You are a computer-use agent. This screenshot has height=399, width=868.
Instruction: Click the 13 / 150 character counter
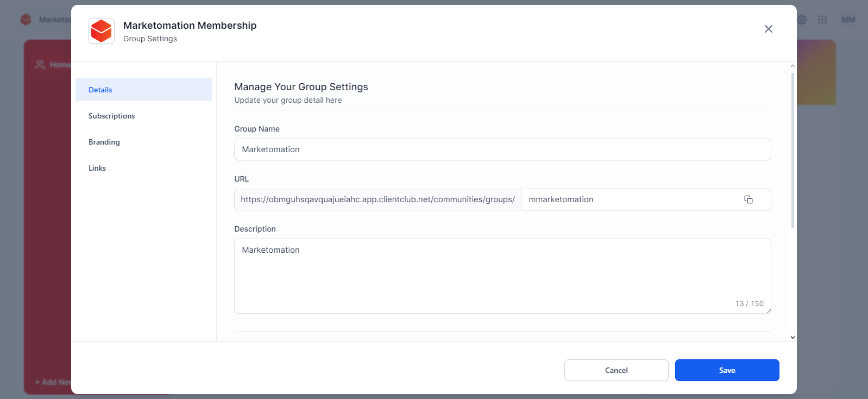[749, 303]
